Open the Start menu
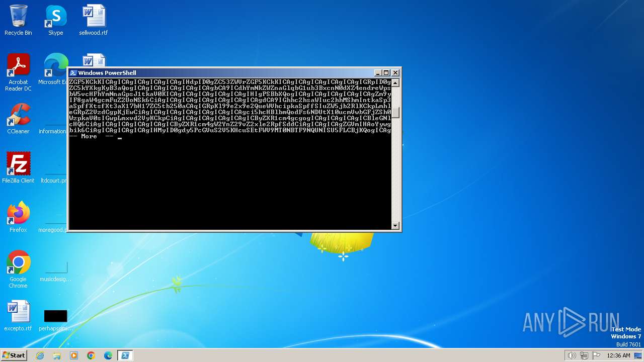This screenshot has width=644, height=362. [x=14, y=355]
